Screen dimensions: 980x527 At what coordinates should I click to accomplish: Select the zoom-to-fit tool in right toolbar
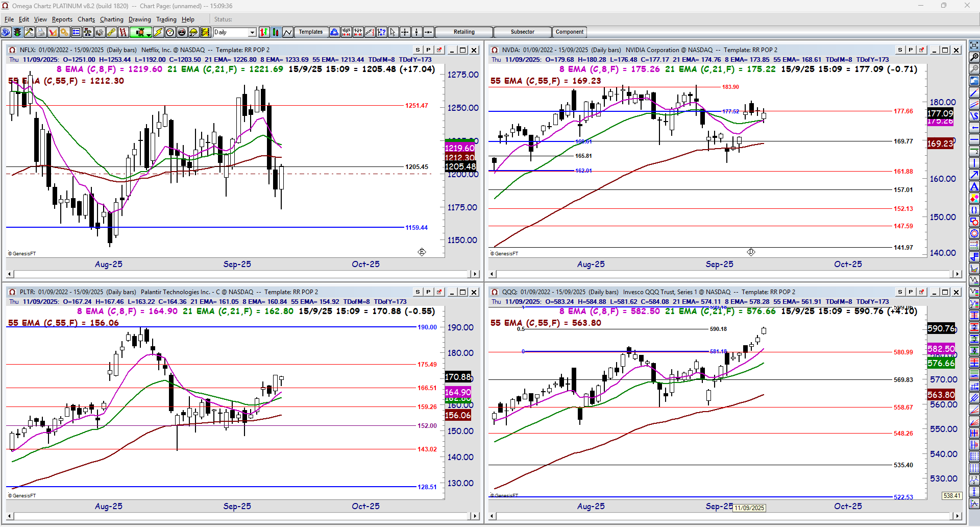(x=974, y=45)
